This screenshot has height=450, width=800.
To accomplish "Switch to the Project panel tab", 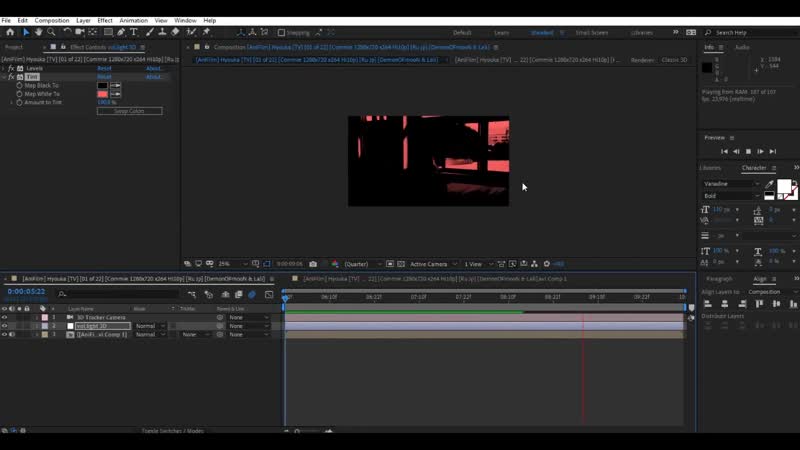I will coord(14,47).
